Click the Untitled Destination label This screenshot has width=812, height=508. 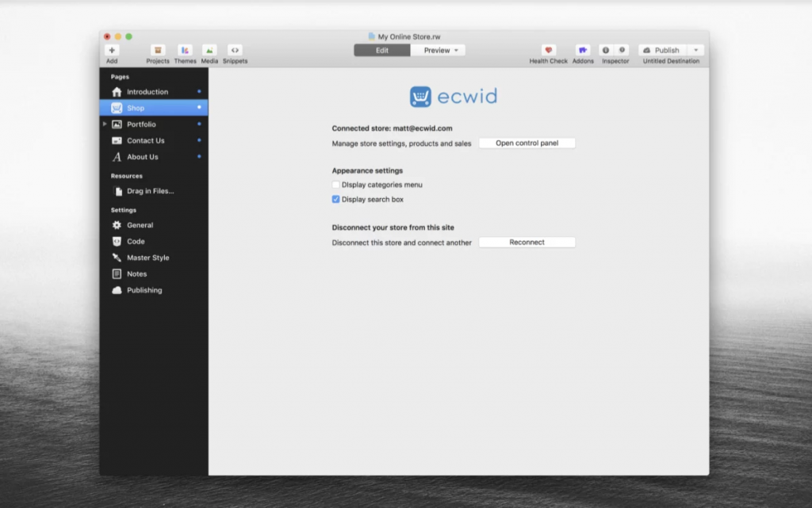pyautogui.click(x=671, y=61)
